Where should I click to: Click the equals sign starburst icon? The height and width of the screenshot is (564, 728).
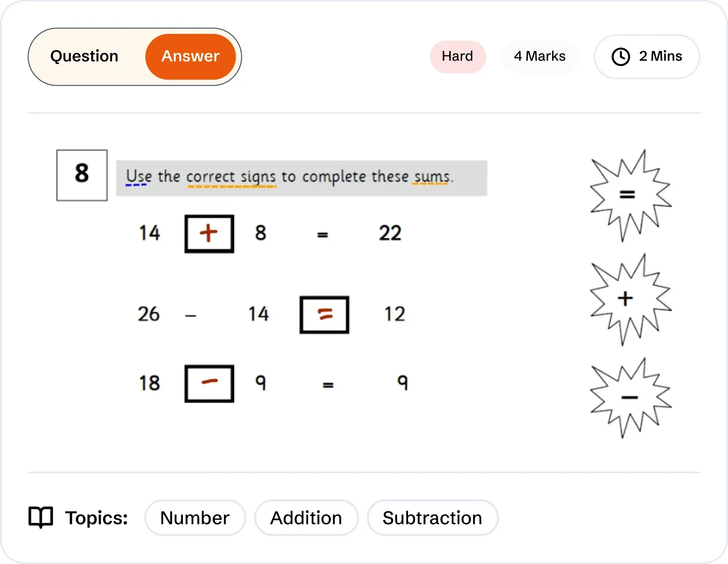629,195
